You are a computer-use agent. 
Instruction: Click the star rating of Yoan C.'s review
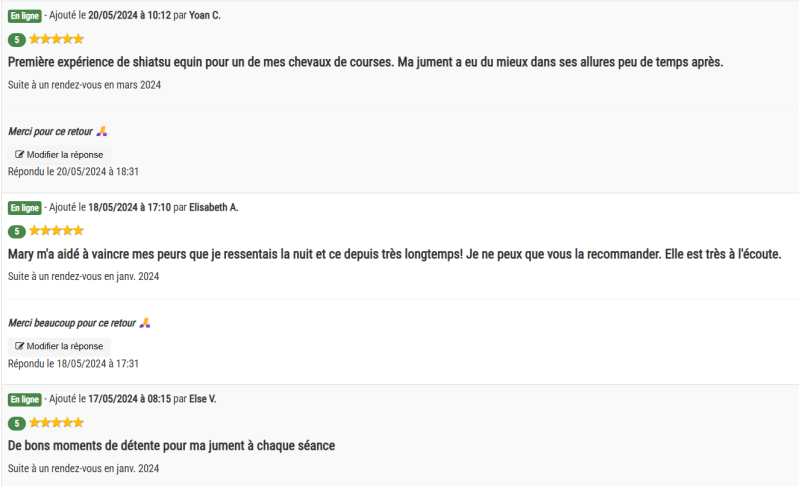[57, 39]
